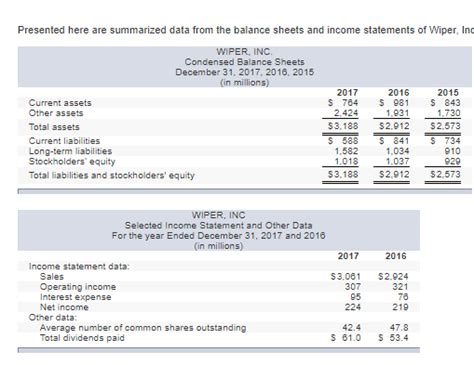Click the 2017 net income value 224
This screenshot has width=474, height=365.
pos(353,307)
